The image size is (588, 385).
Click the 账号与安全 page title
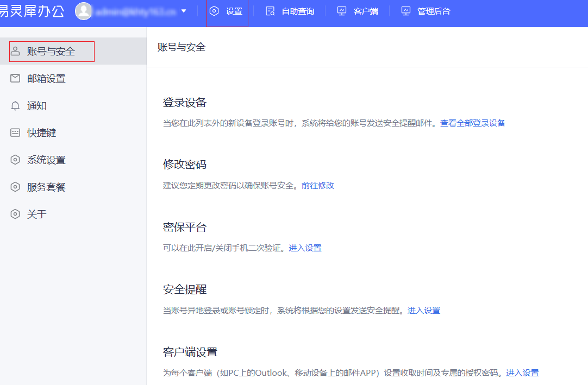182,47
